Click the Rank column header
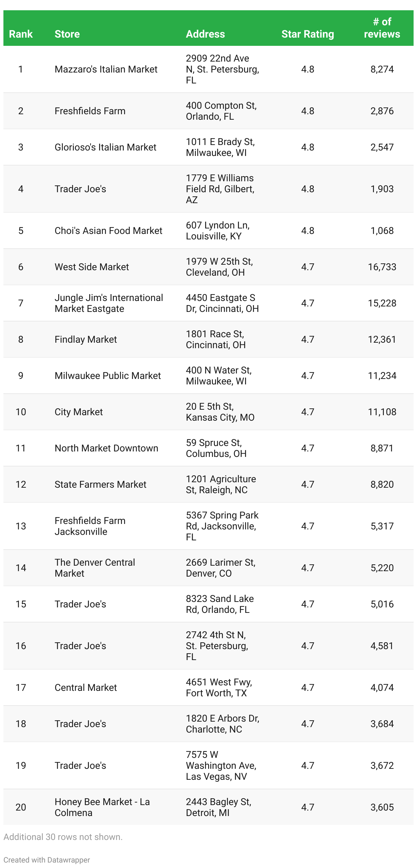 pos(21,34)
